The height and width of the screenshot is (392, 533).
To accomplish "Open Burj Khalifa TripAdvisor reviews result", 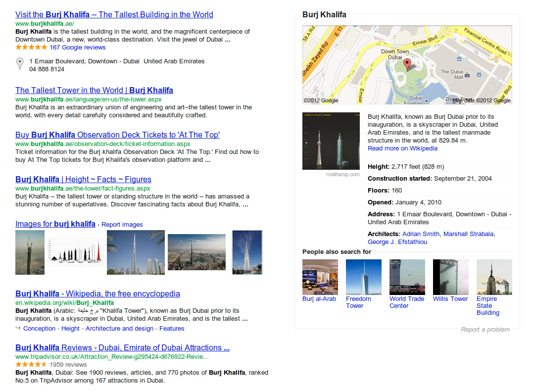I will 122,347.
